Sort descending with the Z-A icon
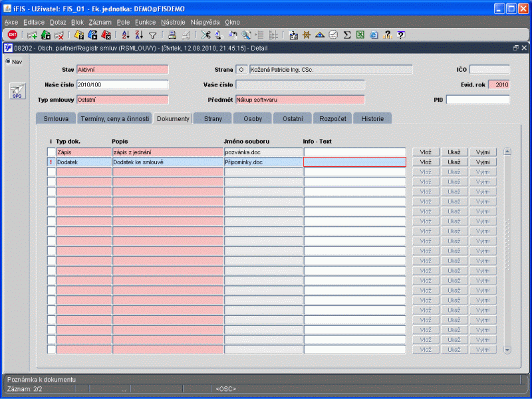 pyautogui.click(x=139, y=35)
